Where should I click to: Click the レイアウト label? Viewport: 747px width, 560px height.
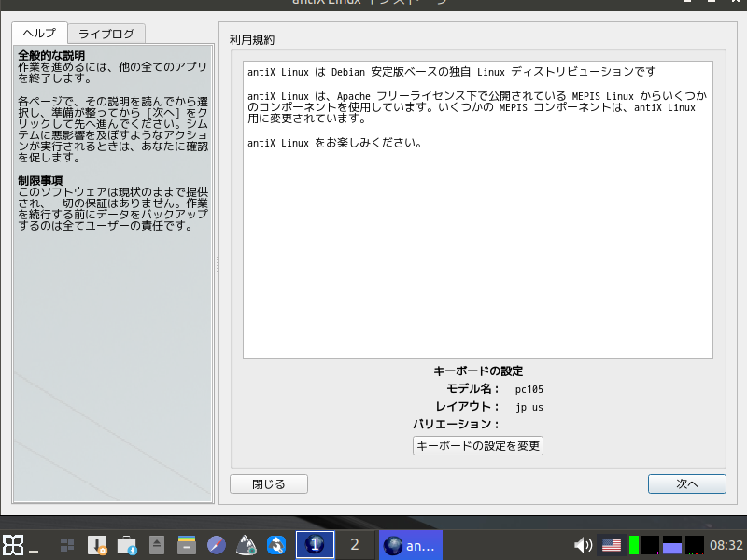pyautogui.click(x=468, y=406)
